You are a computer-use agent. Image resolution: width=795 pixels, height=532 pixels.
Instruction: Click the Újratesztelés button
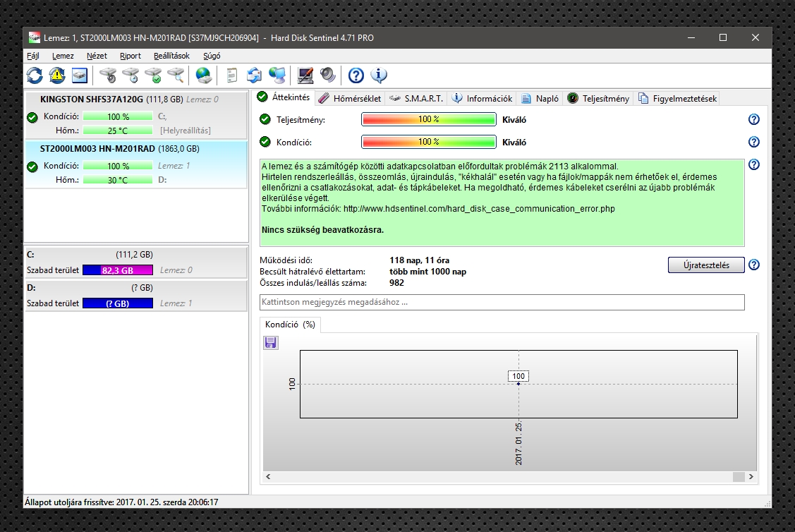[705, 265]
